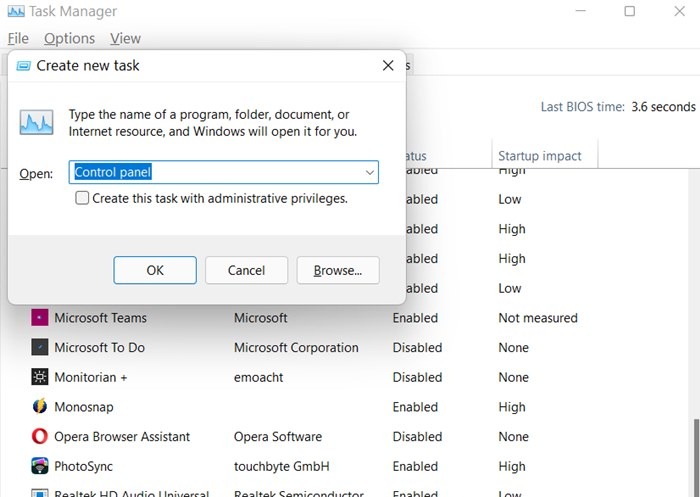Open the Options menu
This screenshot has height=497, width=700.
69,38
